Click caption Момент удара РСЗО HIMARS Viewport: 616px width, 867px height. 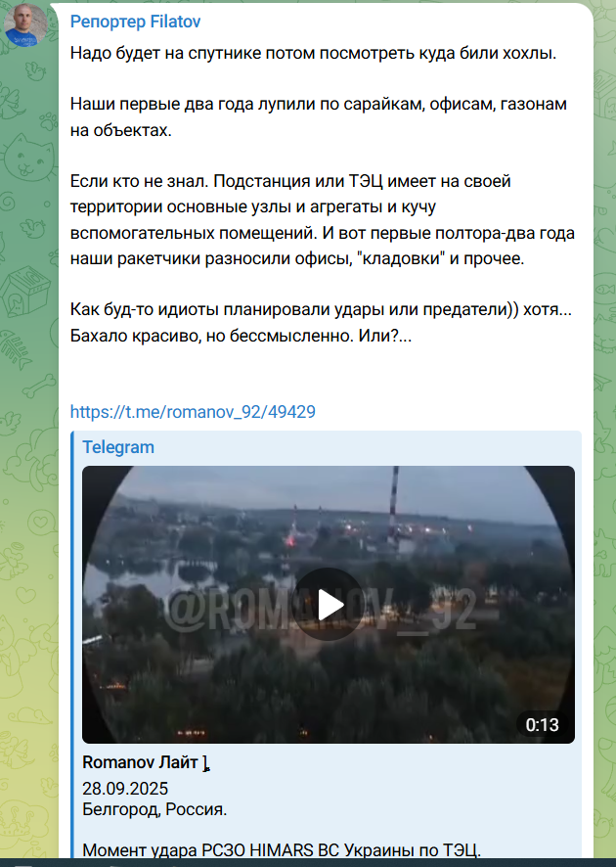click(282, 849)
